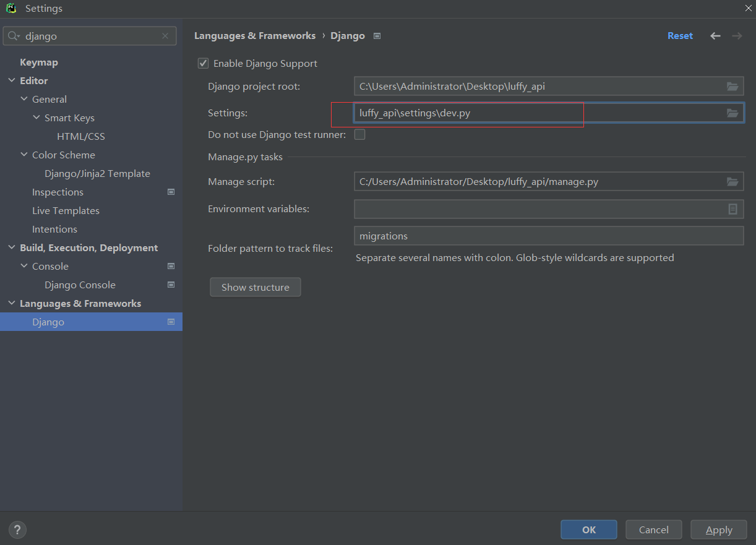Open help with the question mark button

17,530
